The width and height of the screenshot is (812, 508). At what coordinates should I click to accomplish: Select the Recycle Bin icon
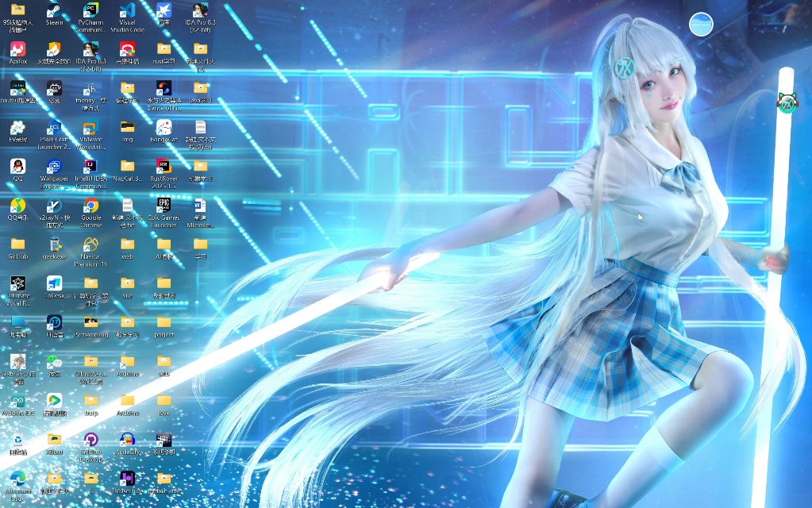(x=17, y=440)
